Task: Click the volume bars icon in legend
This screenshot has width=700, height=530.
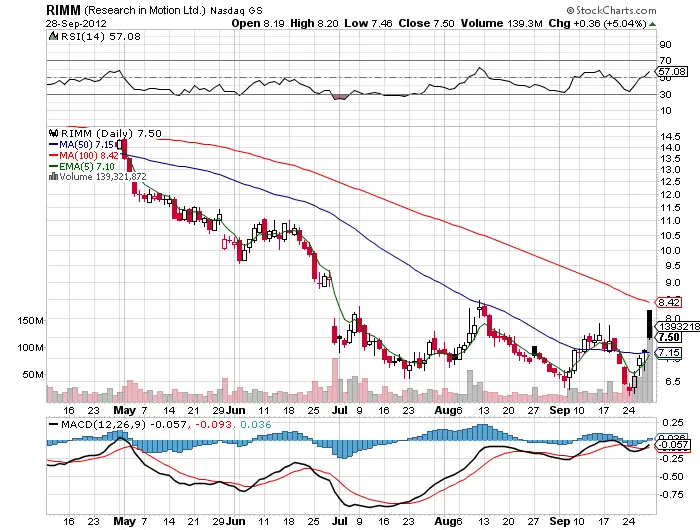Action: pyautogui.click(x=53, y=176)
